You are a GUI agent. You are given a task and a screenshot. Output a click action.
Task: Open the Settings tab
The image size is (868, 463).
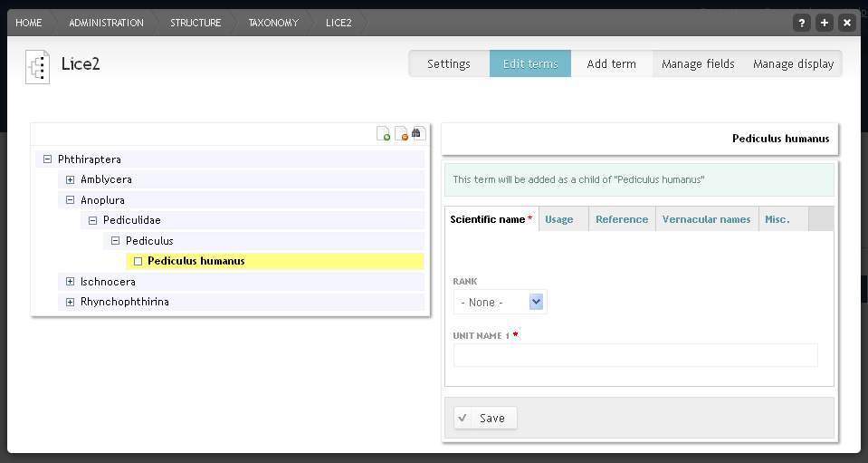pyautogui.click(x=448, y=63)
